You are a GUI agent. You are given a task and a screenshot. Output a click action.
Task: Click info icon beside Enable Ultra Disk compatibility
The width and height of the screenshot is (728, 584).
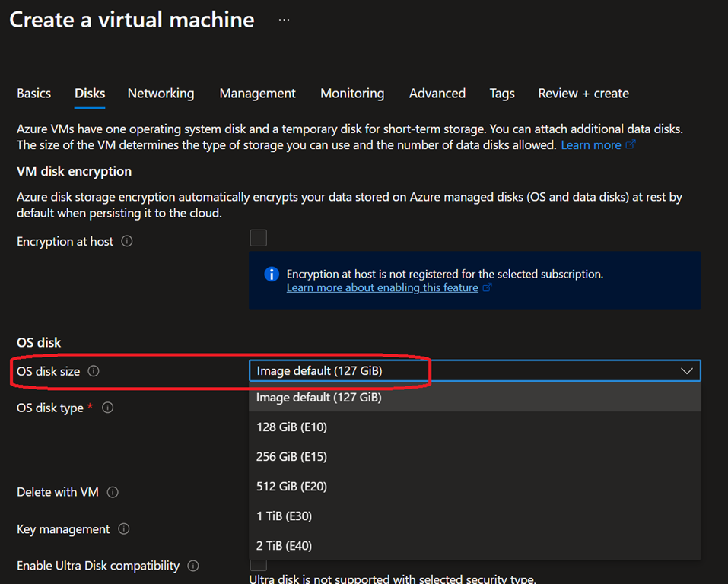(193, 566)
